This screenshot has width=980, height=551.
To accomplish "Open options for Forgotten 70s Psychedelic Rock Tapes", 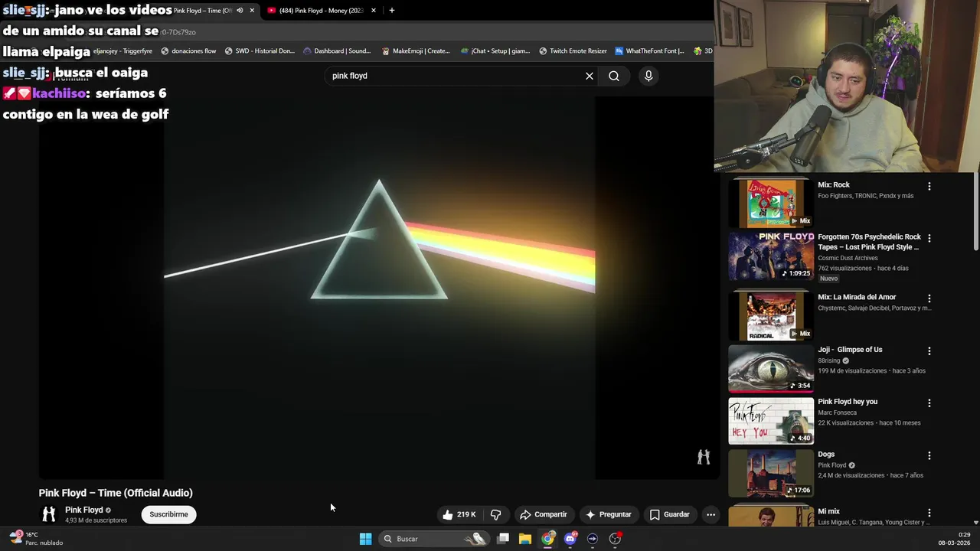I will click(929, 238).
